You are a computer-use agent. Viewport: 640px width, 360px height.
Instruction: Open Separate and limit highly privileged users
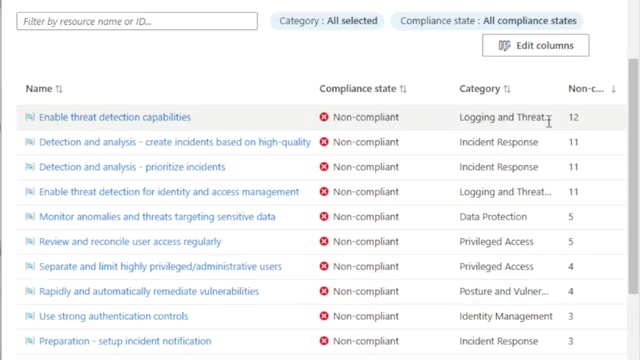160,267
